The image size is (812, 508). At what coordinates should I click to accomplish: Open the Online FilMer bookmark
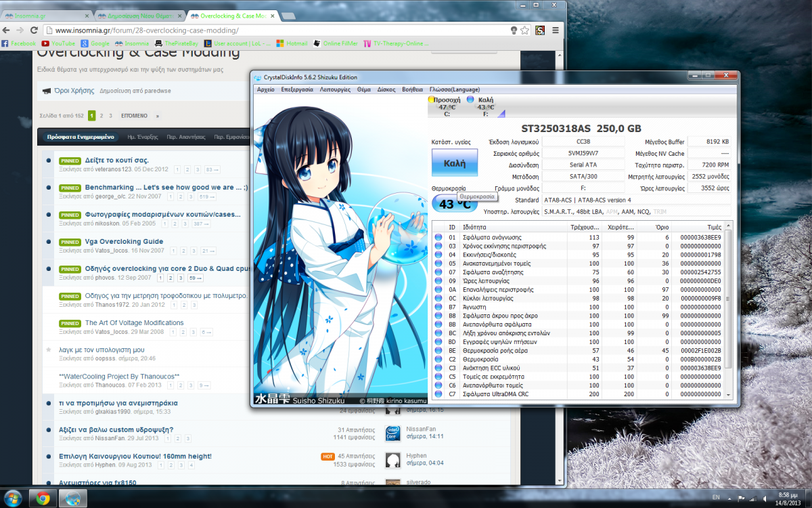pyautogui.click(x=336, y=43)
